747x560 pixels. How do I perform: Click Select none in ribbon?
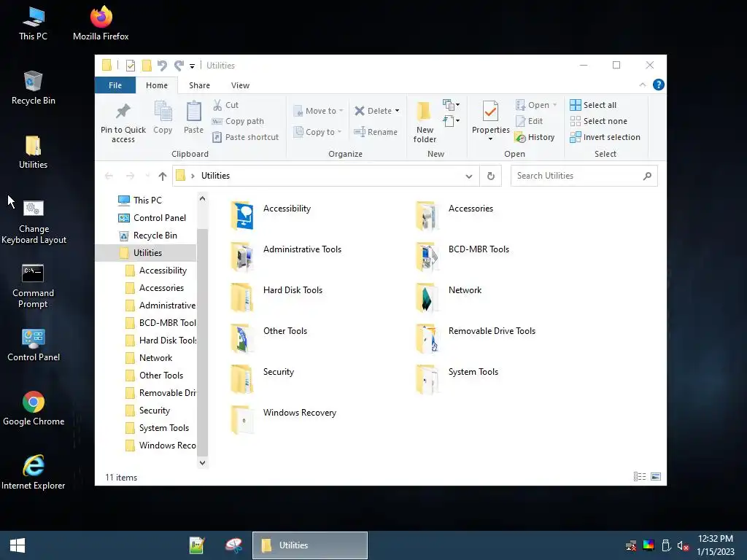click(x=599, y=121)
